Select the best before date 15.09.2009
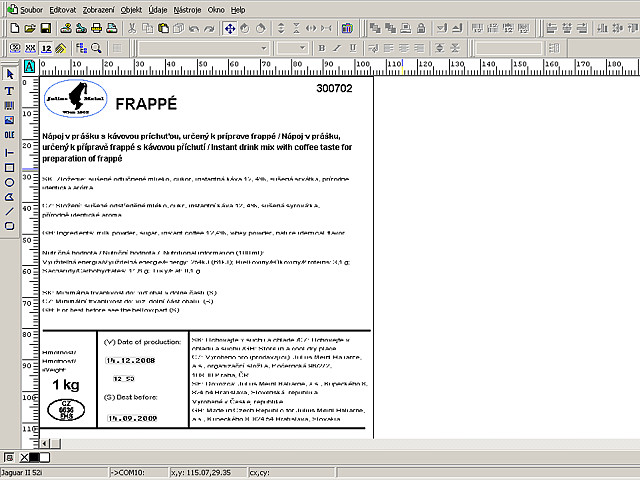 click(132, 418)
